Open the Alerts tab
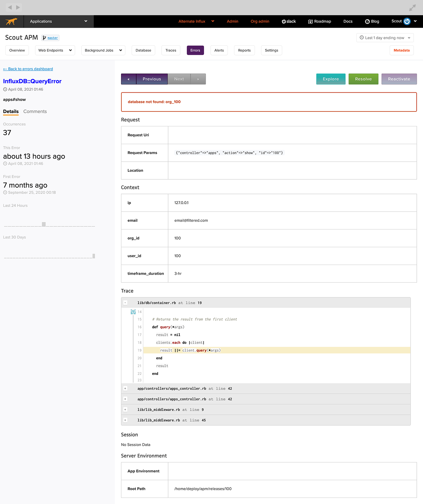This screenshot has width=423, height=504. [x=219, y=50]
